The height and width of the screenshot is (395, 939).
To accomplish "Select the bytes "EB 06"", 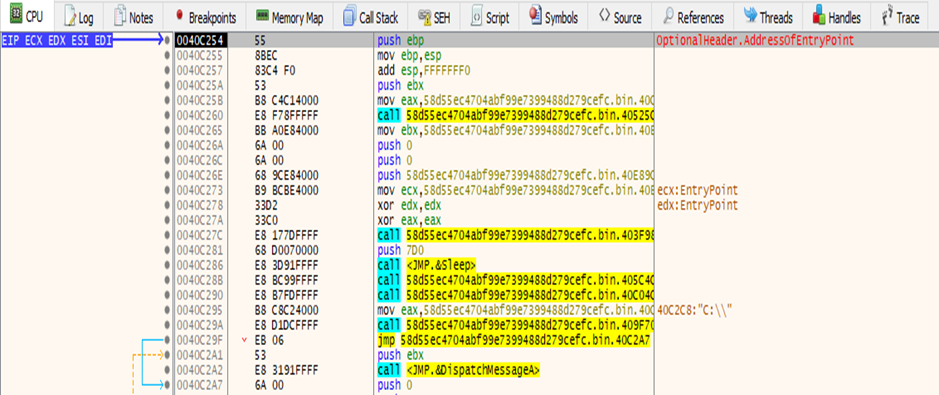I will [268, 341].
